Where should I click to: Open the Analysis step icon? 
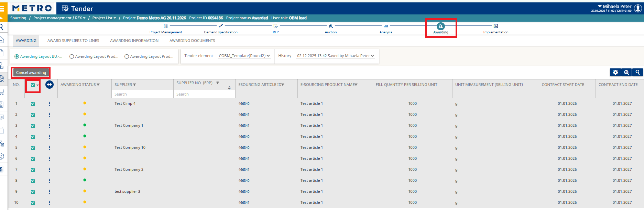tap(386, 26)
